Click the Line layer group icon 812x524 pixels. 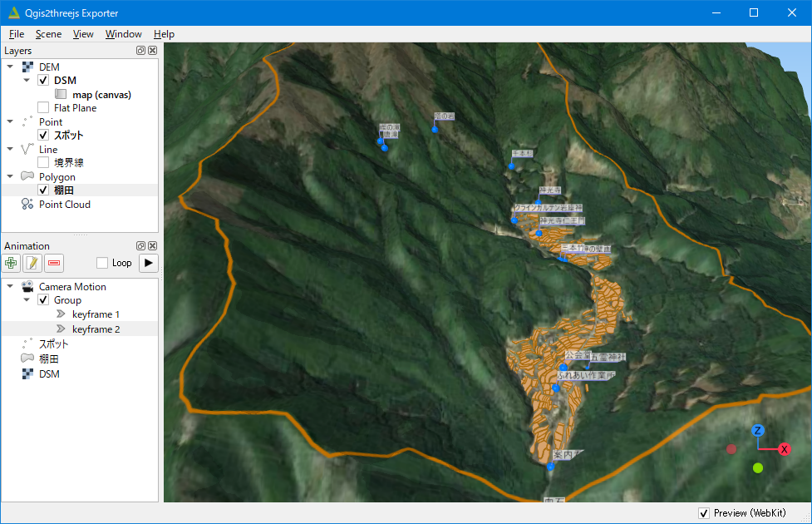click(27, 149)
